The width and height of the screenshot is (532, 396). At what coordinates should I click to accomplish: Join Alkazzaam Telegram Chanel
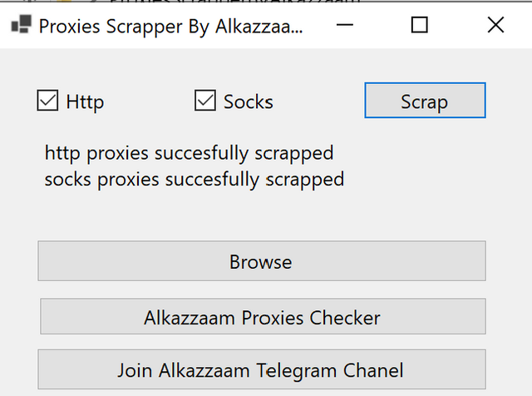(x=261, y=370)
